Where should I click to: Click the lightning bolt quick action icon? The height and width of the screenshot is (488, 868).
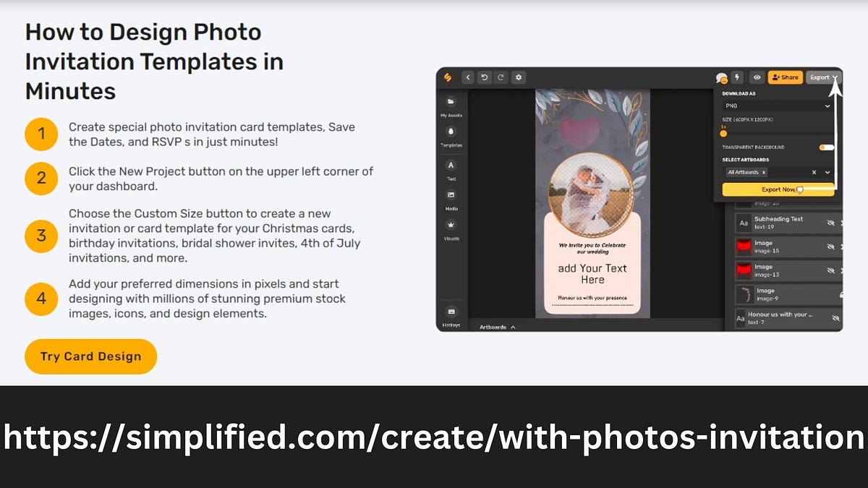(738, 77)
